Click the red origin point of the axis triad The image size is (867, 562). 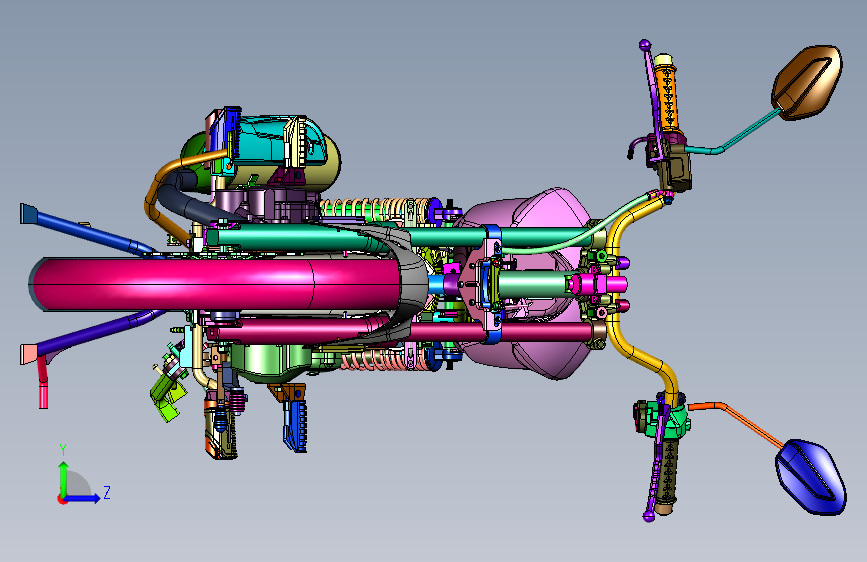(x=61, y=499)
